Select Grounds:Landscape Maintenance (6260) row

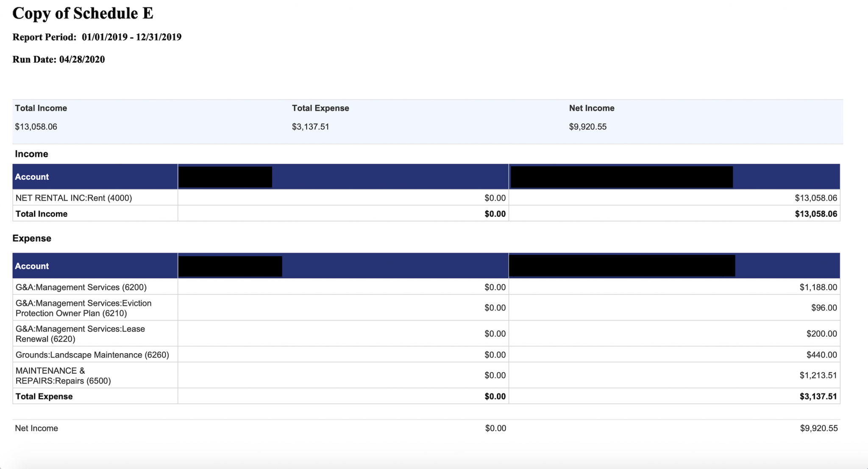coord(92,355)
